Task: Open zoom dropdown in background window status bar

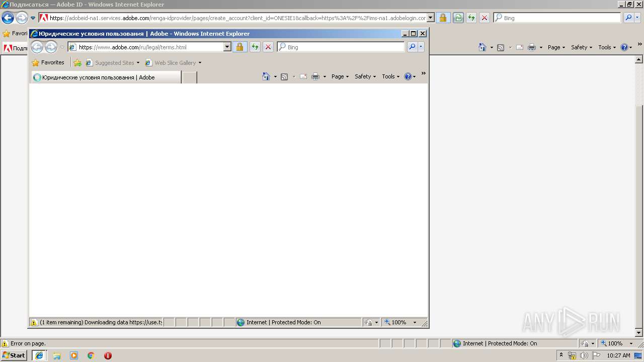Action: [x=631, y=343]
